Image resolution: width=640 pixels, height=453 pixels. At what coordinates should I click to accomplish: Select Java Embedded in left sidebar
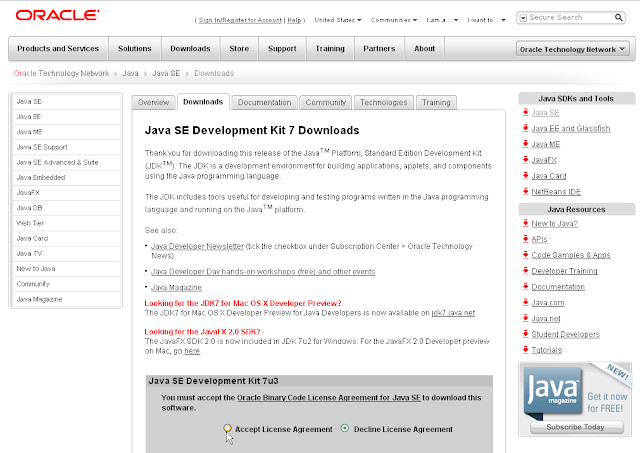(66, 178)
